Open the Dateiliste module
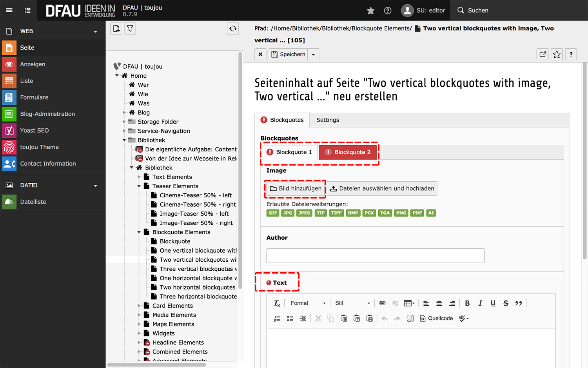588x368 pixels. (53, 202)
